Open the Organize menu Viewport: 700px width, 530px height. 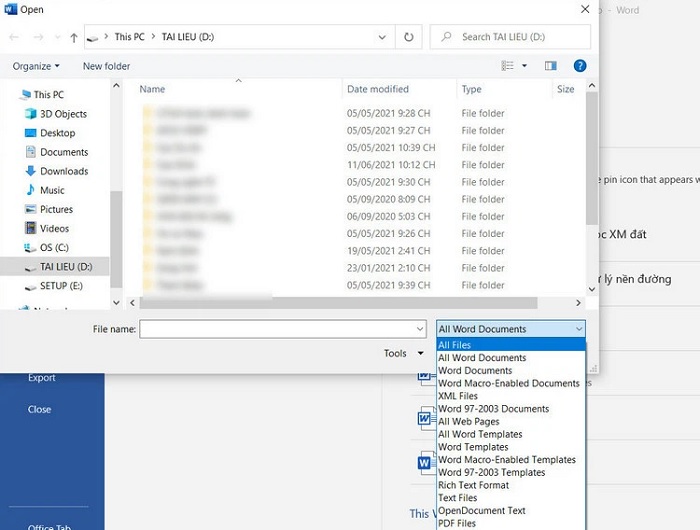[x=36, y=66]
